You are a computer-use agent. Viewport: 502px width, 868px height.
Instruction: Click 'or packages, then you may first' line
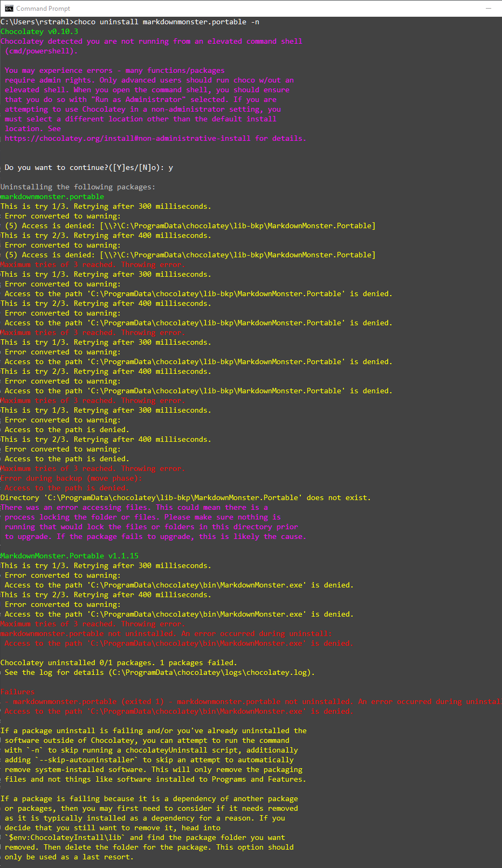pos(152,809)
